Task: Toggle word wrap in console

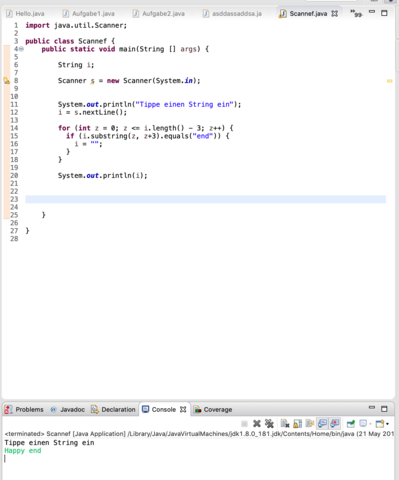Action: coord(310,424)
